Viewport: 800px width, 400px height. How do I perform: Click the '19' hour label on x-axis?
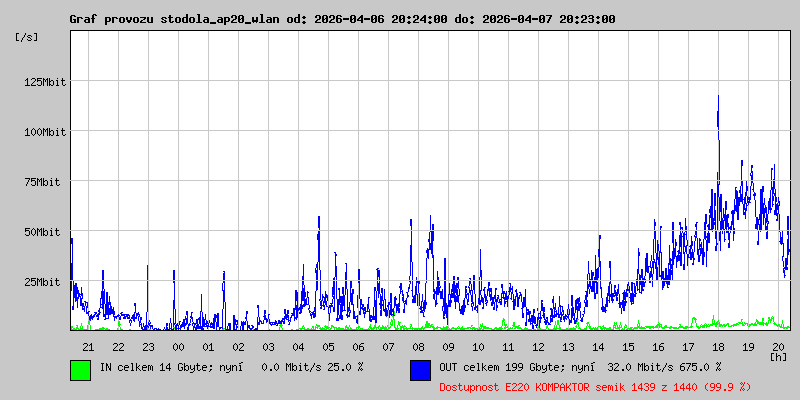748,347
